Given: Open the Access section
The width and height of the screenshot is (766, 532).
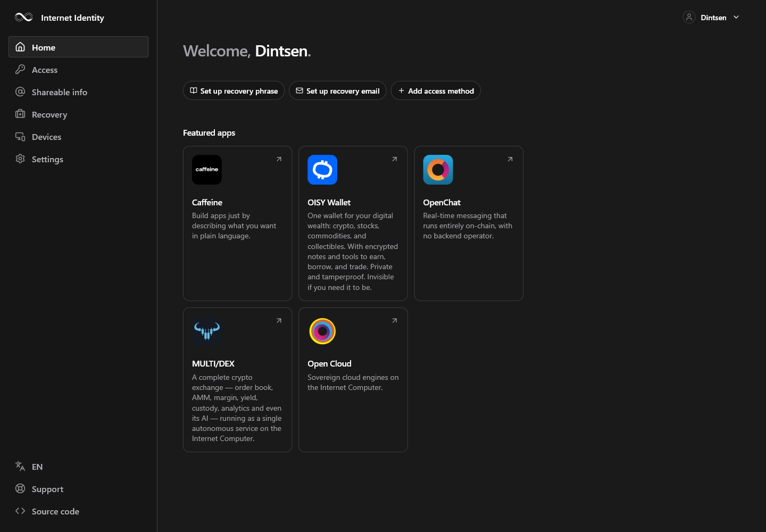Looking at the screenshot, I should 78,69.
